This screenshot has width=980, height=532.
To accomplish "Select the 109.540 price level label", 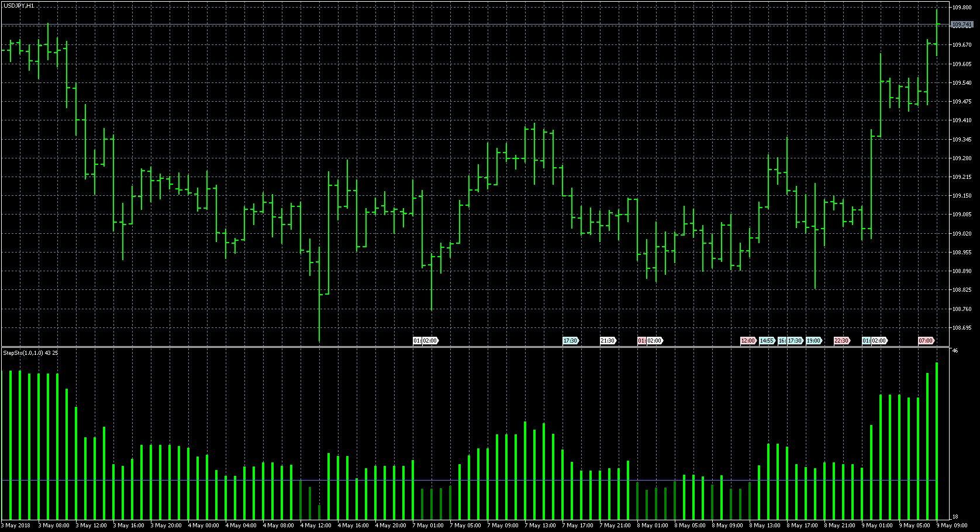I will point(962,83).
